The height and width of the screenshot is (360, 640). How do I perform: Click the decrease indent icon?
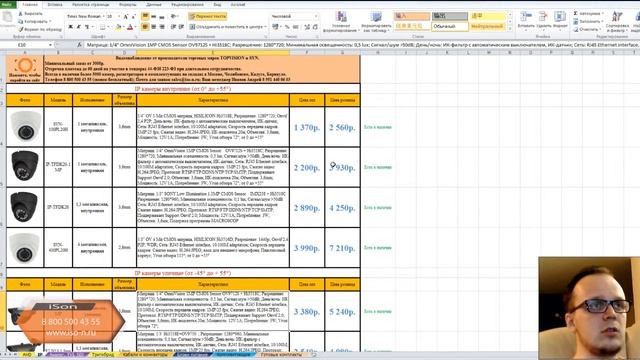(173, 27)
